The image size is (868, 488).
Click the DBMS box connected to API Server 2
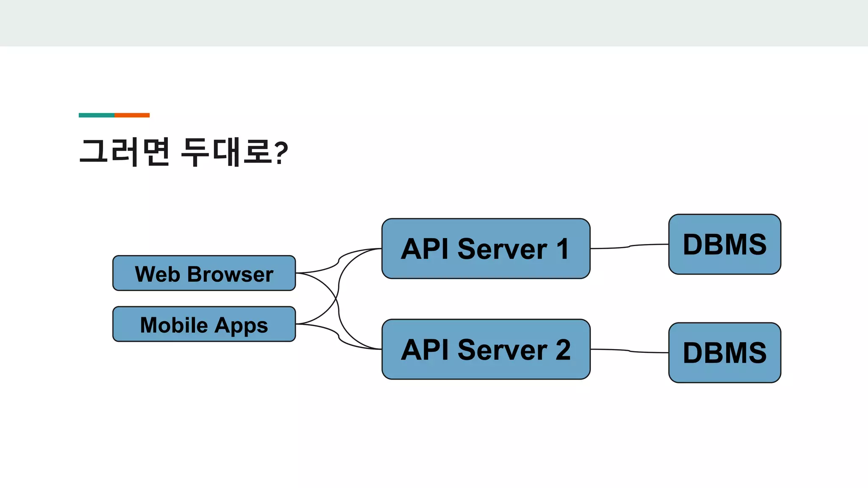(x=724, y=353)
